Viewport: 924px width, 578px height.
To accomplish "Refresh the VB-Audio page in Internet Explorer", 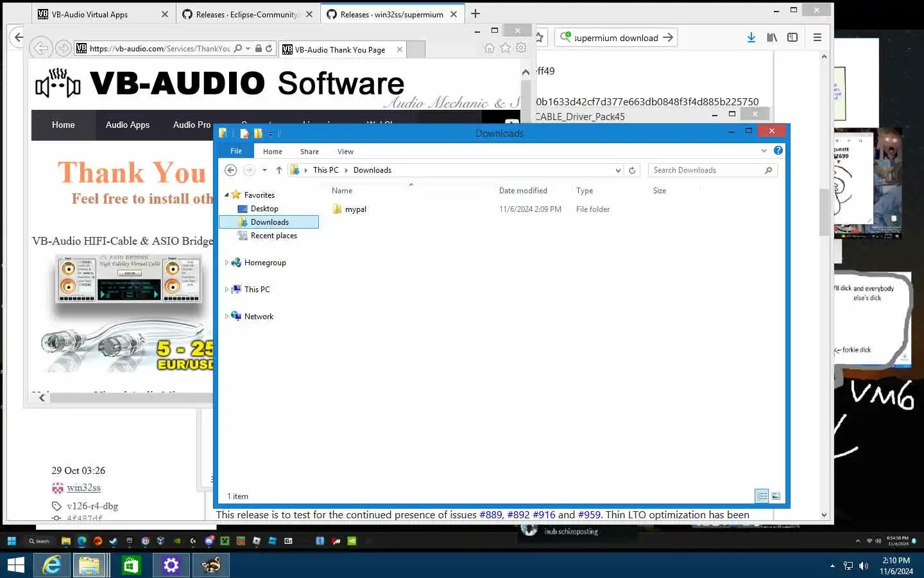I will tap(269, 48).
